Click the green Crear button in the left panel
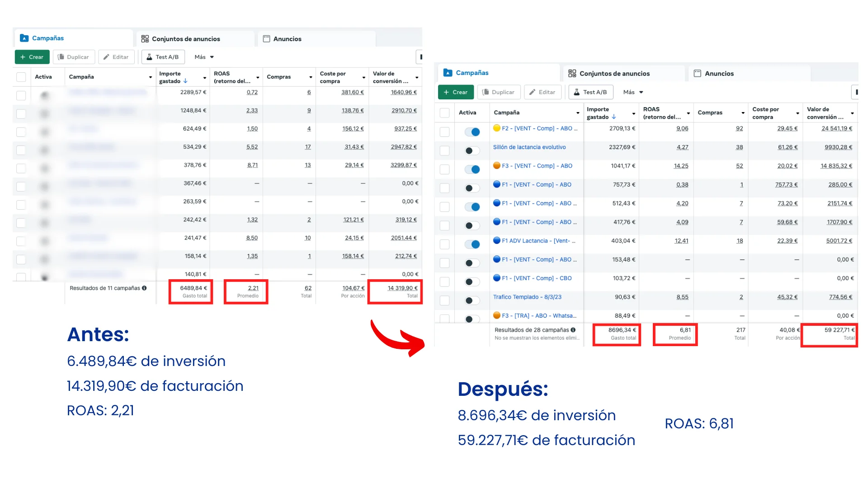The image size is (868, 488). [x=32, y=57]
